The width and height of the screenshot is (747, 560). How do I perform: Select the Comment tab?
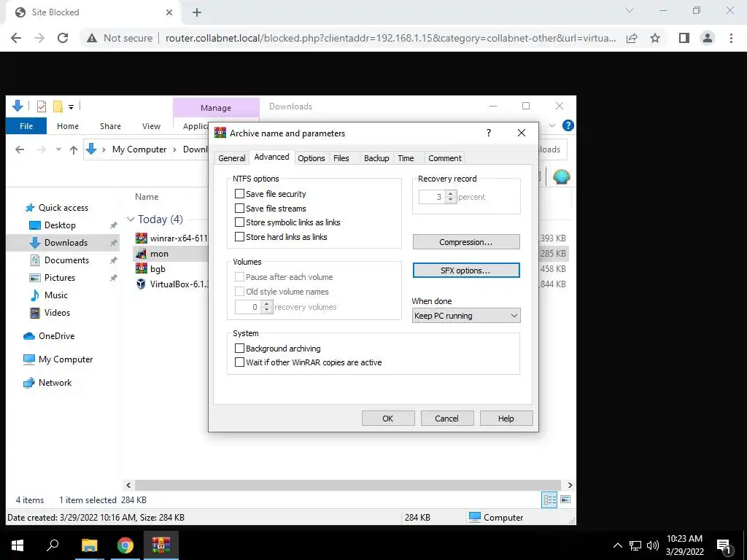point(444,158)
